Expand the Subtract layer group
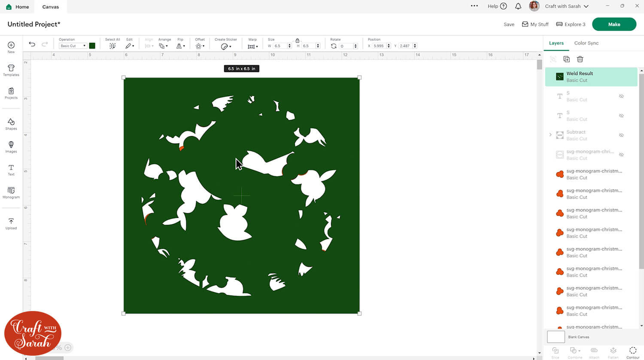 550,135
